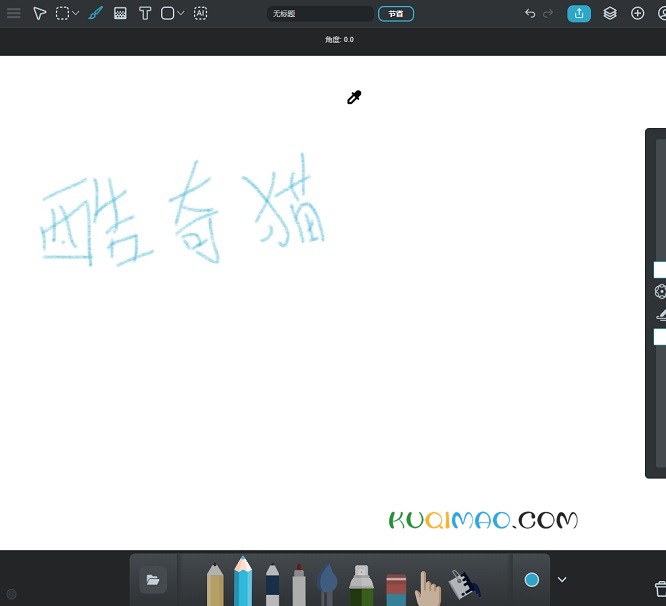This screenshot has width=666, height=606.
Task: Select the Text tool
Action: [x=145, y=13]
